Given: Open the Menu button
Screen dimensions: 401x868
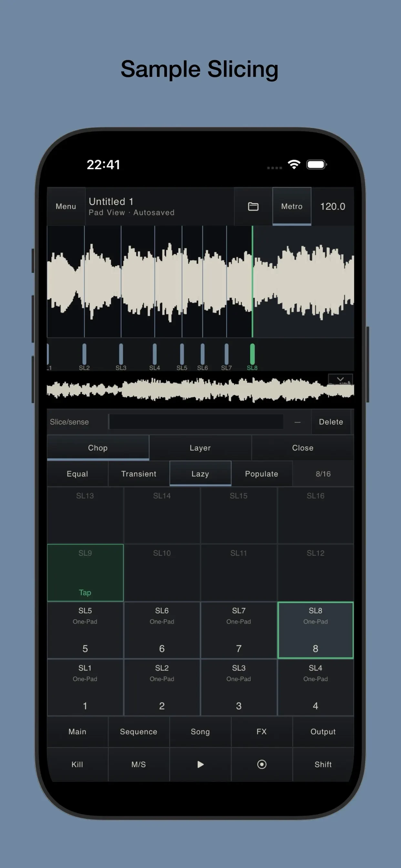Looking at the screenshot, I should [66, 206].
